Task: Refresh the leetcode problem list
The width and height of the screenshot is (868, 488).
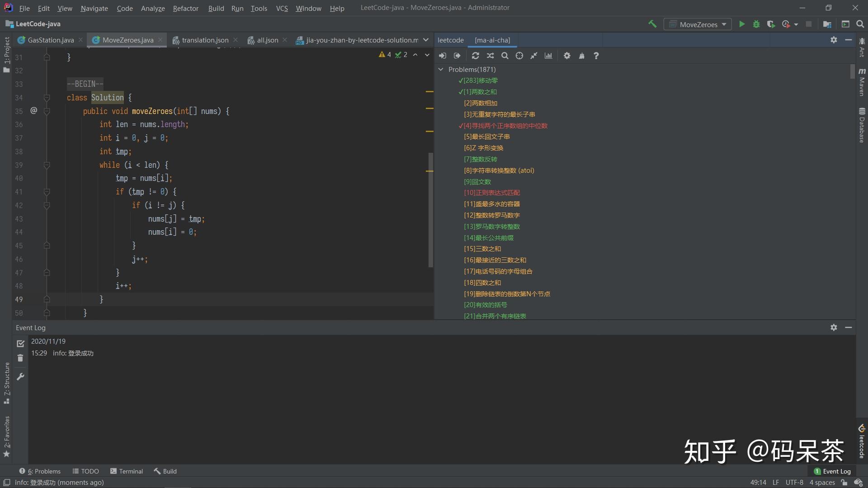Action: coord(476,56)
